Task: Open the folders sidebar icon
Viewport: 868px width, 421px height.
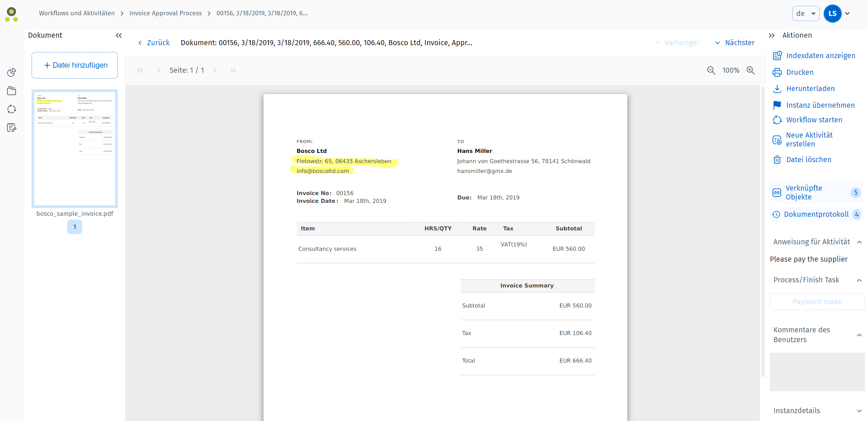Action: point(12,91)
